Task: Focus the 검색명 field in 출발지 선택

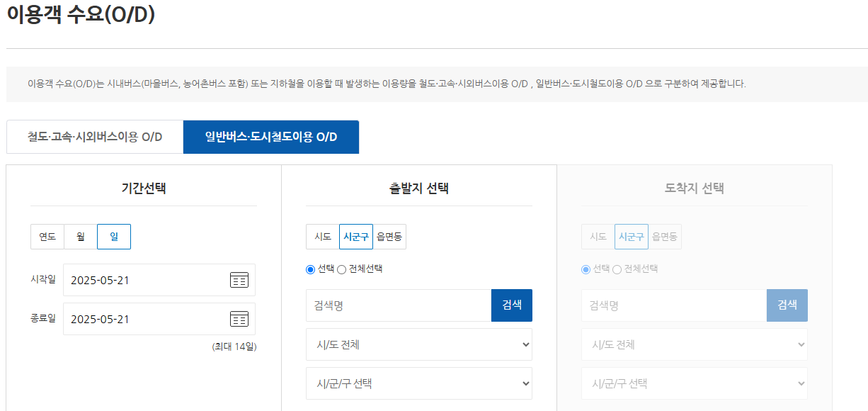Action: 399,305
